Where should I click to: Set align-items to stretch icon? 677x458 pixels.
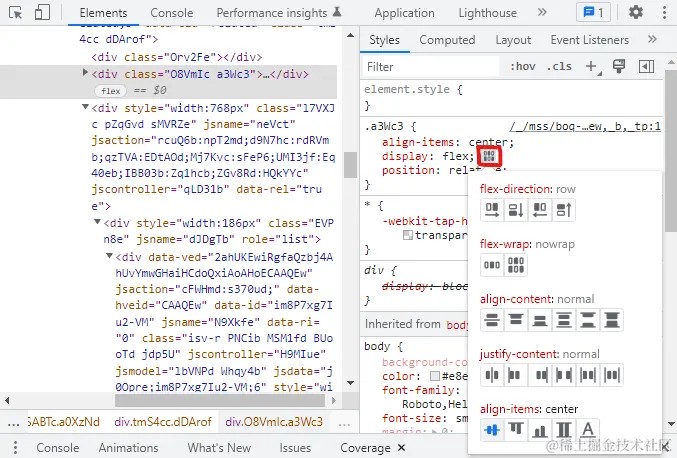point(564,430)
